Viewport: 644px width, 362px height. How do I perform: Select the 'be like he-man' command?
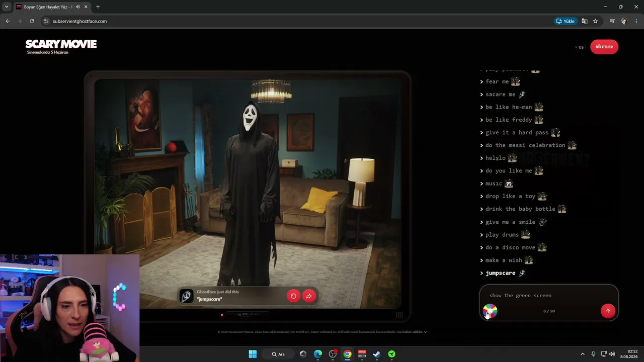point(509,107)
